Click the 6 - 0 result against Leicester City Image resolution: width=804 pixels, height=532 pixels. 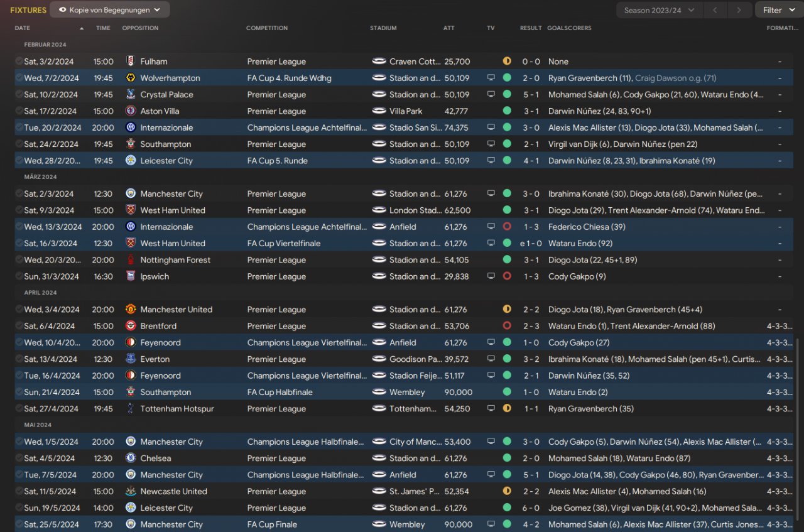click(531, 508)
